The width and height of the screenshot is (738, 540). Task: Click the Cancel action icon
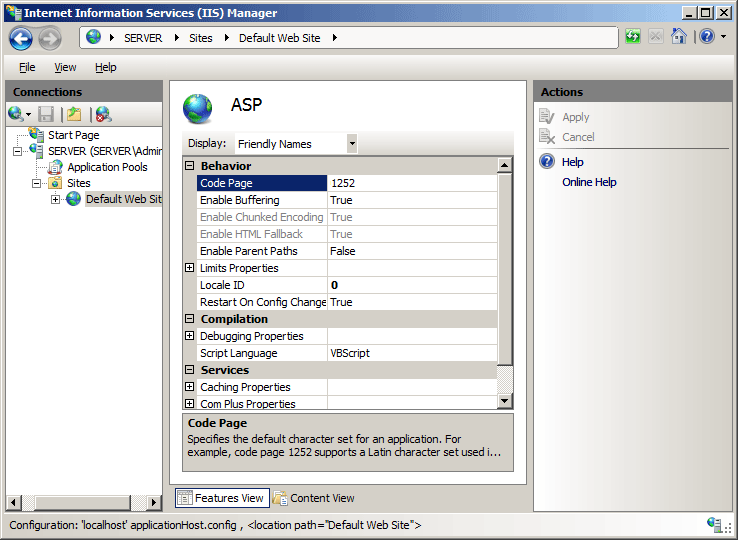[547, 137]
